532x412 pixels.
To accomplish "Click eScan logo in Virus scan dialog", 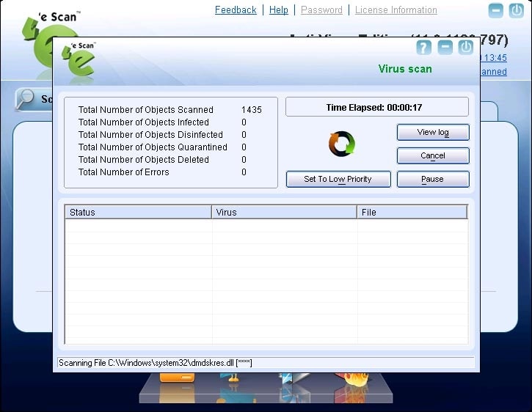I will click(x=79, y=60).
